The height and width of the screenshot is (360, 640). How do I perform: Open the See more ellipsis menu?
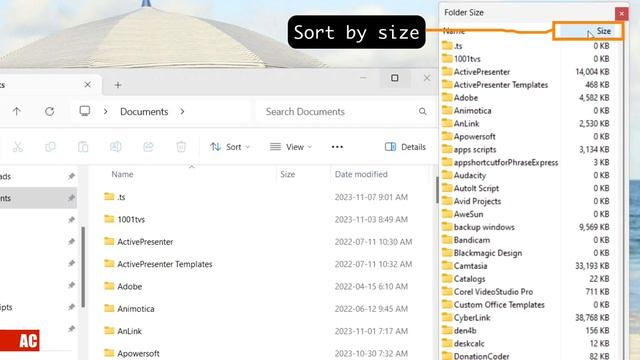pyautogui.click(x=337, y=147)
